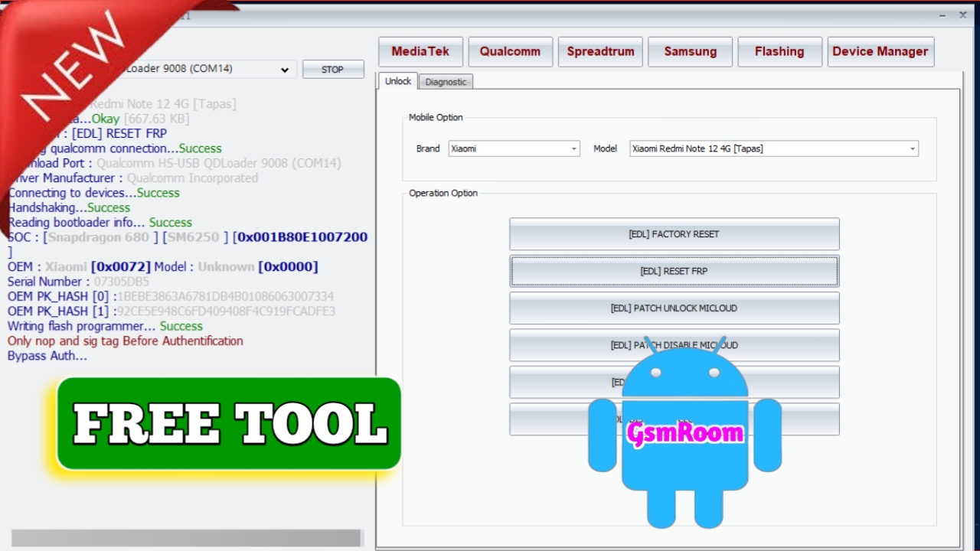Open the MediaTek section
980x551 pixels.
tap(420, 52)
